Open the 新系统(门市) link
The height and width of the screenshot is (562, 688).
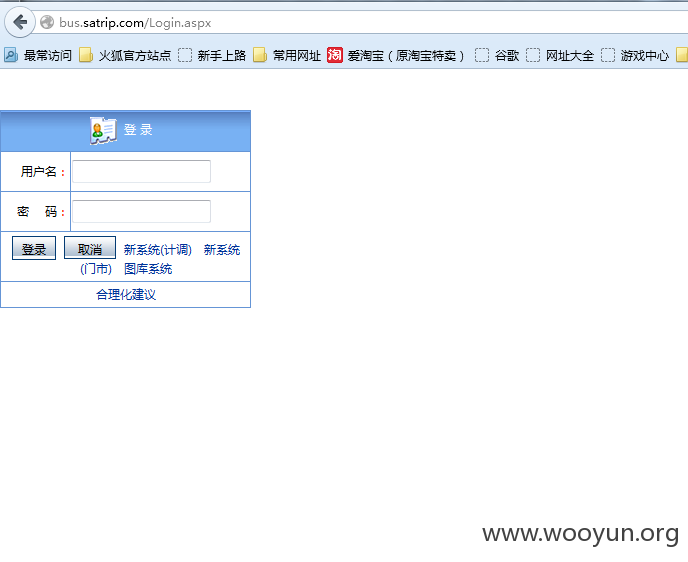pyautogui.click(x=222, y=250)
